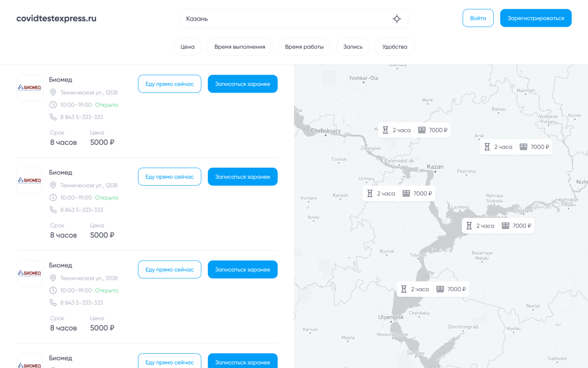Image resolution: width=588 pixels, height=368 pixels.
Task: Click the Dimitrovgrad label on the map
Action: (463, 327)
